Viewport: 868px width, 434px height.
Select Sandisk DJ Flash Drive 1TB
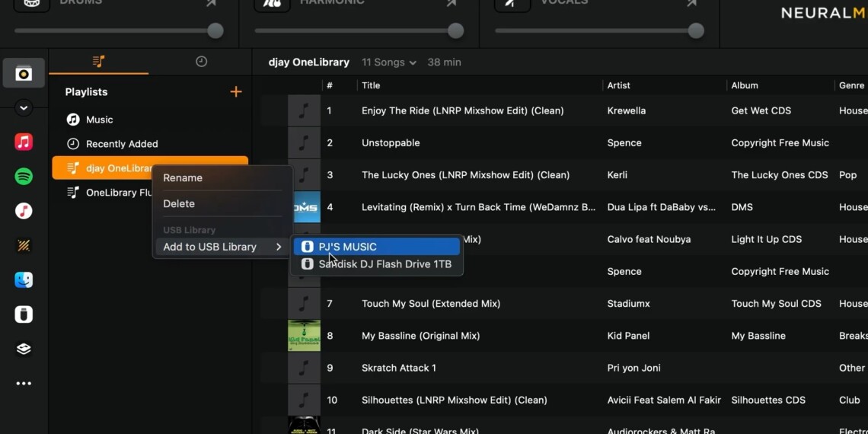(377, 264)
